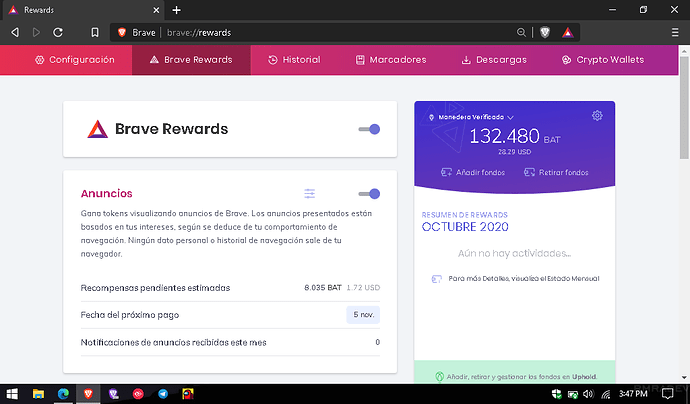Click the Recompensas pendientes estimadas label

(155, 288)
